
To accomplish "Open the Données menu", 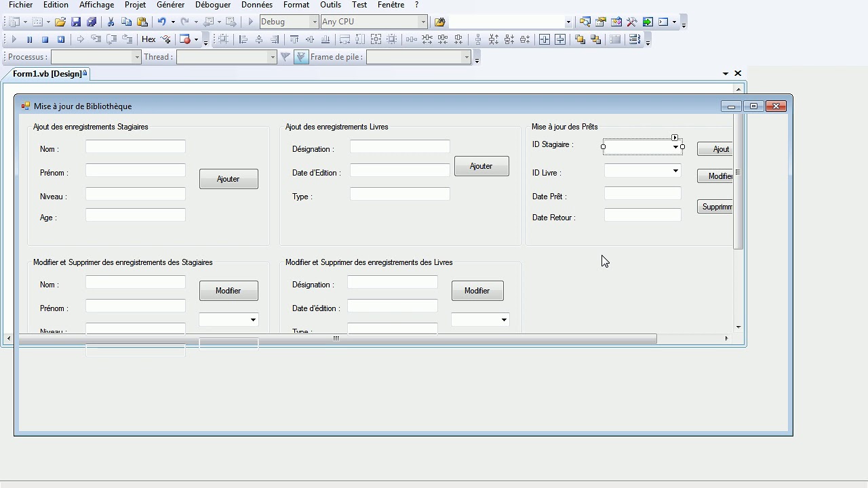I will [257, 5].
